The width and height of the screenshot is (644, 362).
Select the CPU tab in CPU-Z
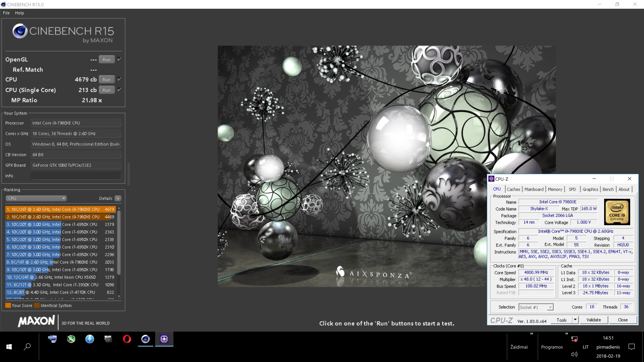tap(497, 189)
